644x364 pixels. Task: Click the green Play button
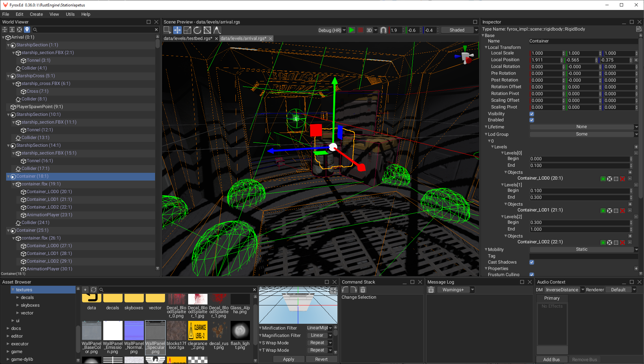click(352, 30)
